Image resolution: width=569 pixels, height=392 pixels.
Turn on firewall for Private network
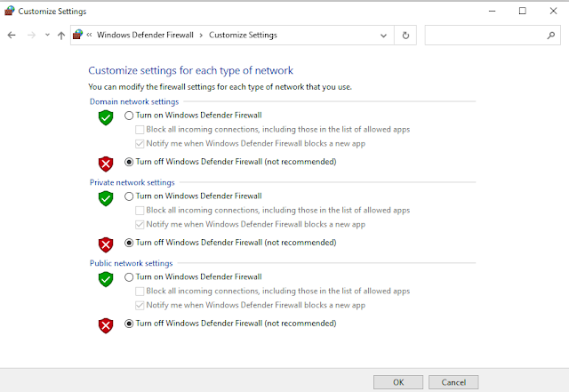(129, 196)
